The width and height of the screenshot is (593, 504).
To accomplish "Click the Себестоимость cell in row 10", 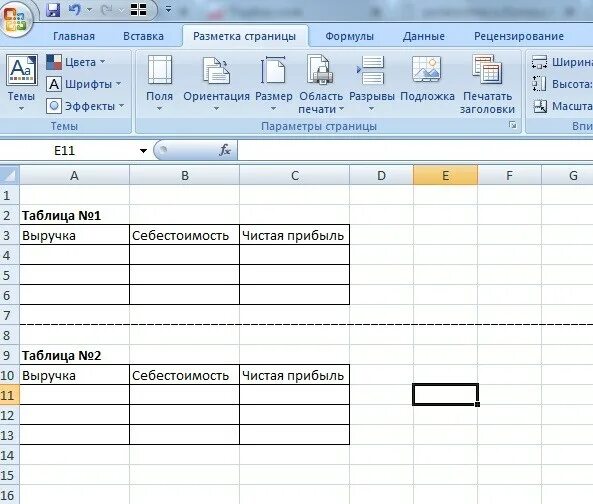I will 185,375.
